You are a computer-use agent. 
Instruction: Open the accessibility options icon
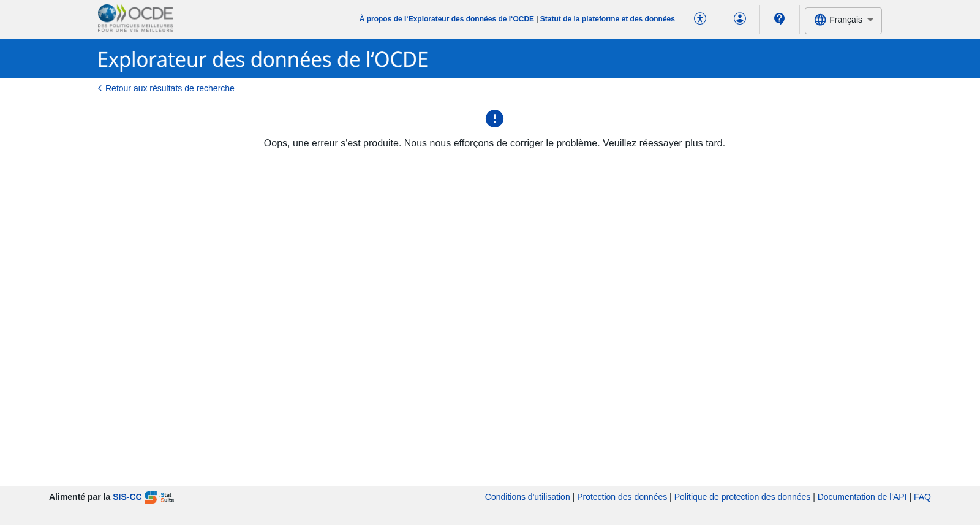pos(700,18)
